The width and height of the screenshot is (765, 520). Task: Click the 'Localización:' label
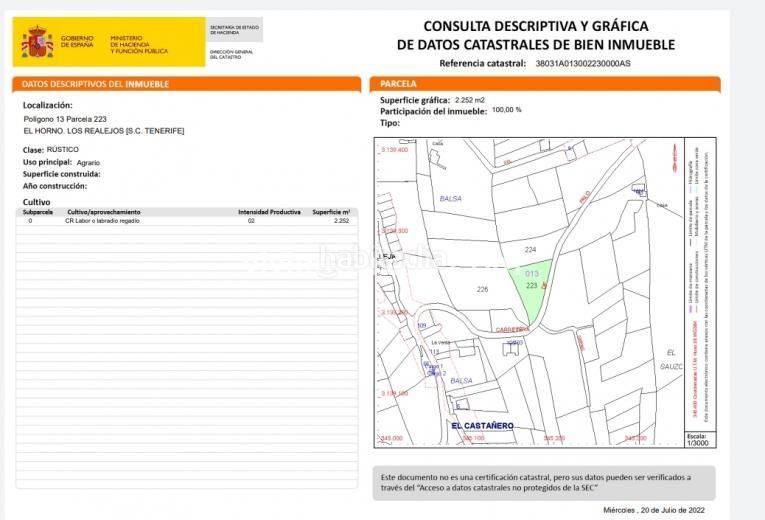pos(47,105)
